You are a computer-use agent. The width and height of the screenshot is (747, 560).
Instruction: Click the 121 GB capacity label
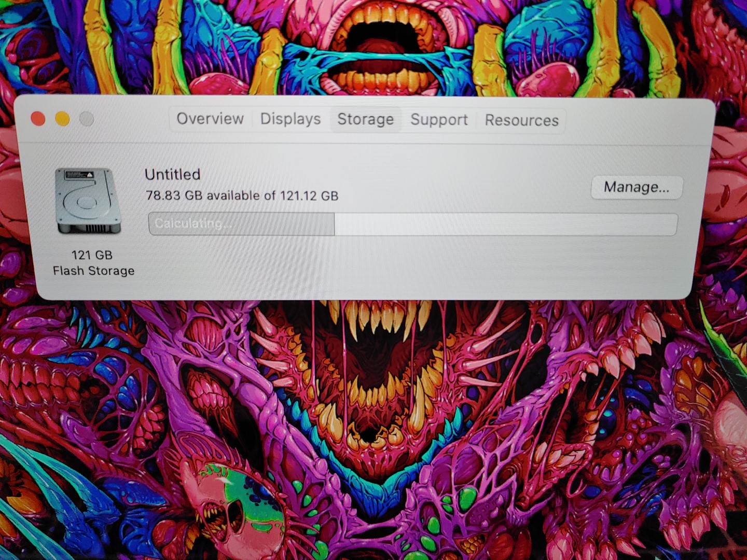(92, 255)
